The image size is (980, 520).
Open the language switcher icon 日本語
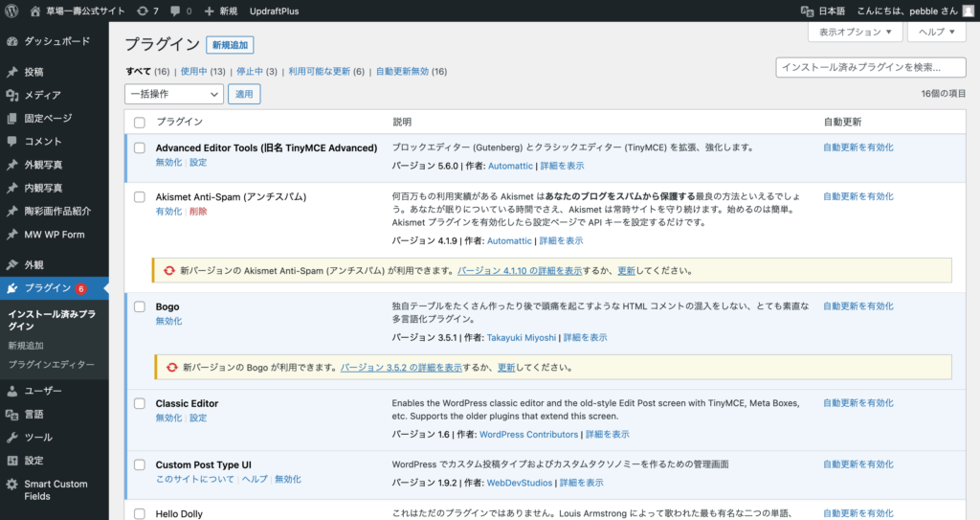[806, 11]
